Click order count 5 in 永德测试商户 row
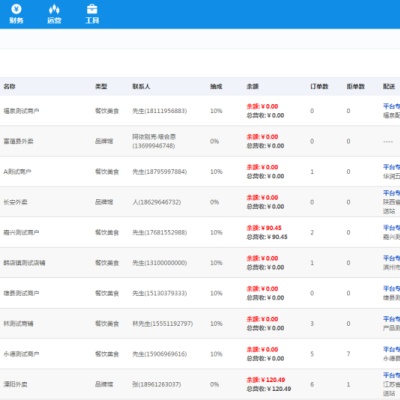The width and height of the screenshot is (400, 400). [x=312, y=354]
